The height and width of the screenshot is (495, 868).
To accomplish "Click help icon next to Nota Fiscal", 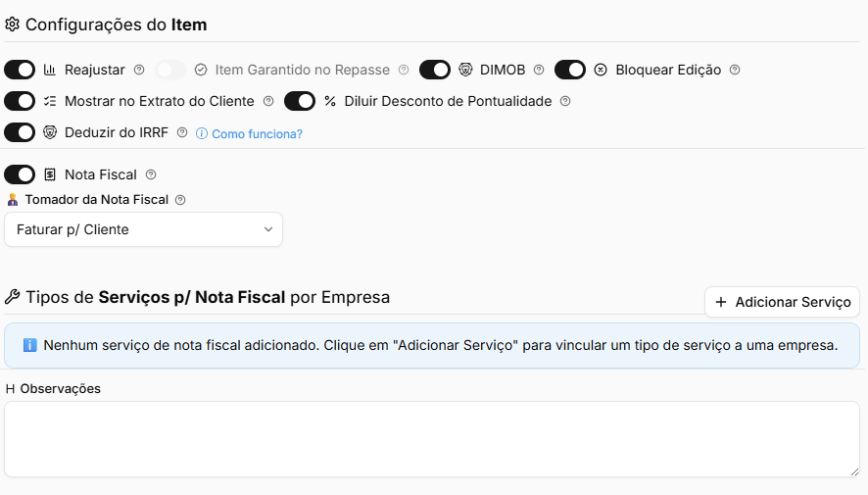I will point(151,175).
